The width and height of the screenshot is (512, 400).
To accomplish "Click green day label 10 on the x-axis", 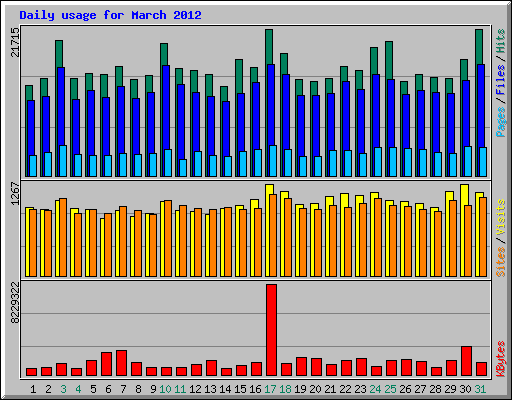I will 165,389.
